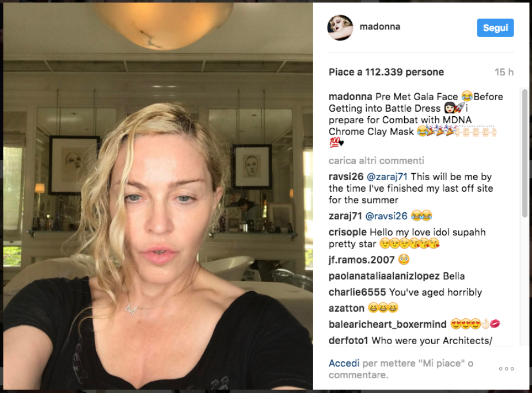Viewport: 532px width, 393px height.
Task: Click the Accedi login link
Action: [x=344, y=363]
